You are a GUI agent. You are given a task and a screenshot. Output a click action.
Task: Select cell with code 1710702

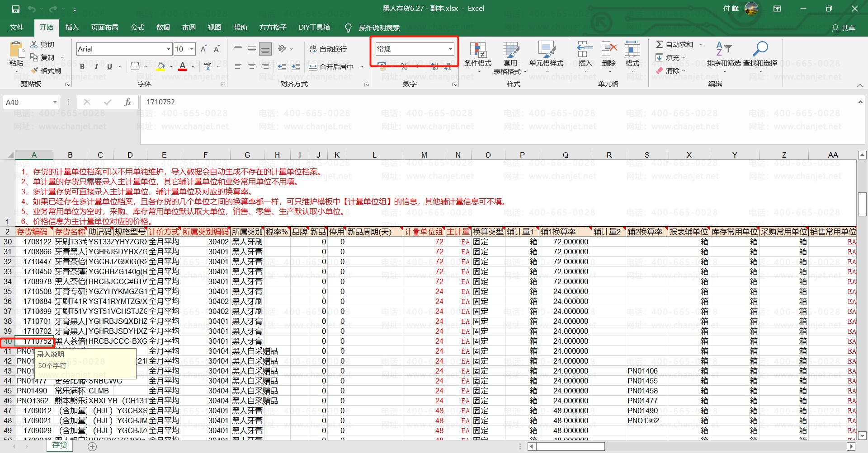click(x=34, y=331)
